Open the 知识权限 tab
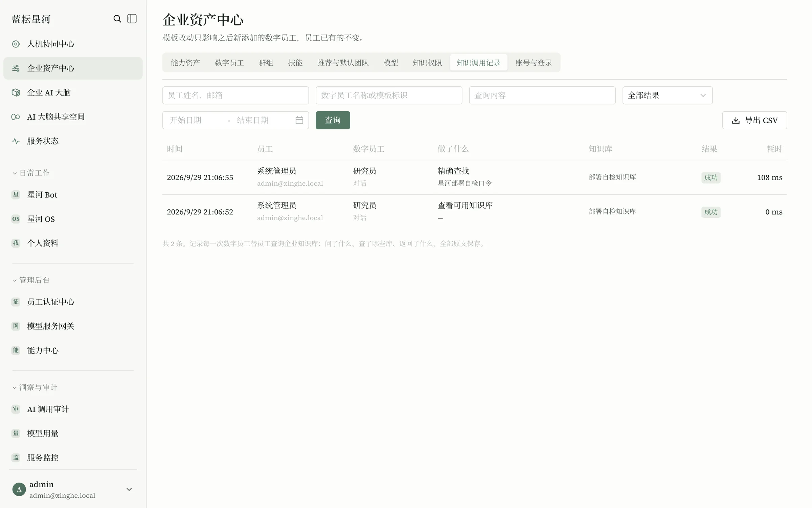 pos(427,63)
